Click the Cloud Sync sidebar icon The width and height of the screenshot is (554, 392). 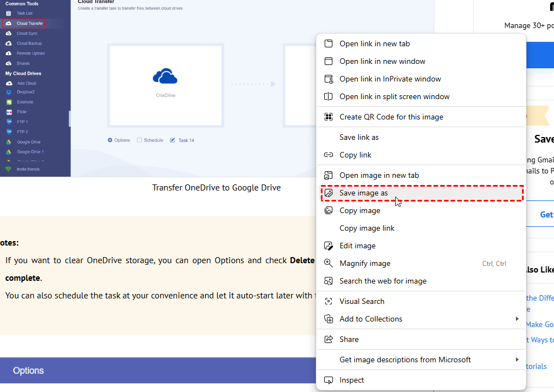[x=8, y=33]
